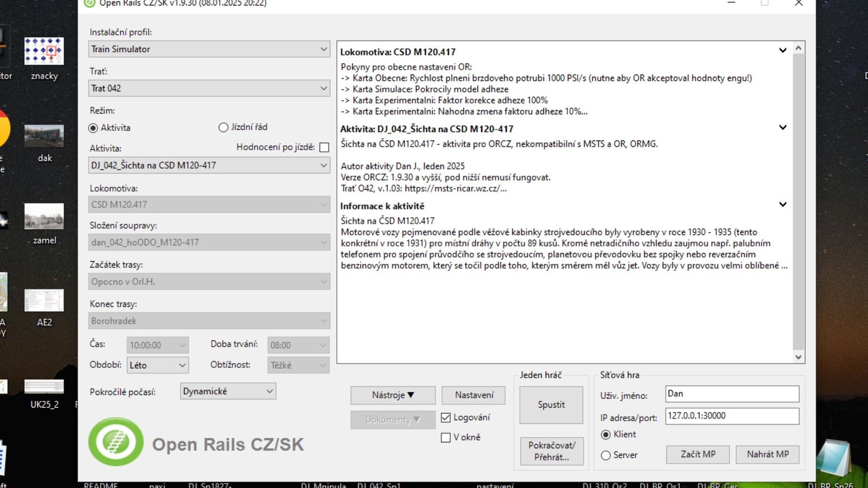Disable the Logování checkbox
This screenshot has width=868, height=488.
click(x=446, y=417)
